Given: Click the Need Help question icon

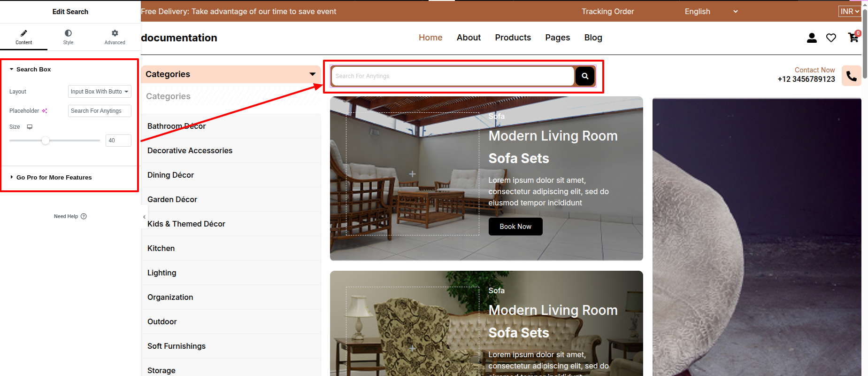Looking at the screenshot, I should pyautogui.click(x=84, y=216).
